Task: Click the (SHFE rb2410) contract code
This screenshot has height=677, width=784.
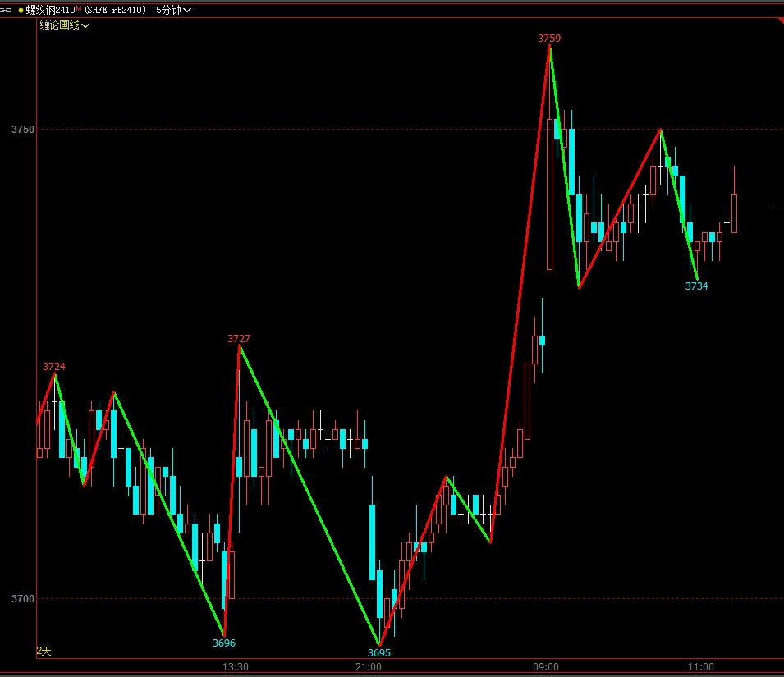Action: pyautogui.click(x=117, y=10)
